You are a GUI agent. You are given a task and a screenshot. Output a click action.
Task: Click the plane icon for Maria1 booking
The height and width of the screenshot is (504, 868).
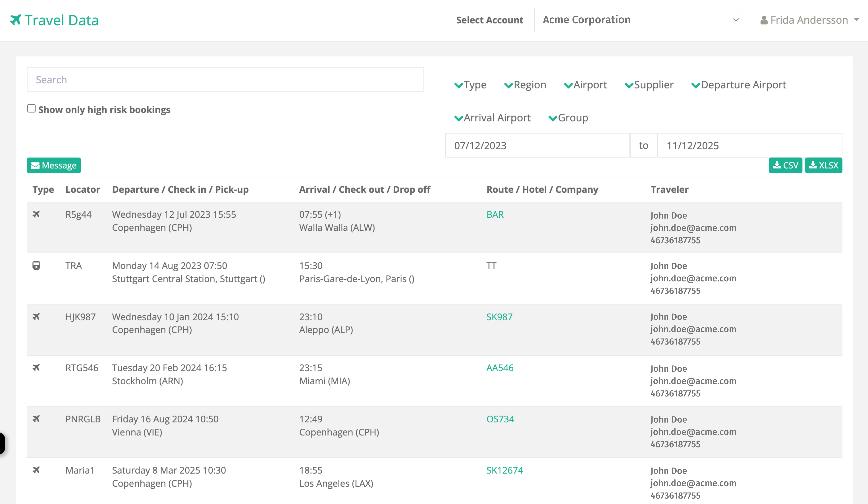tap(36, 470)
